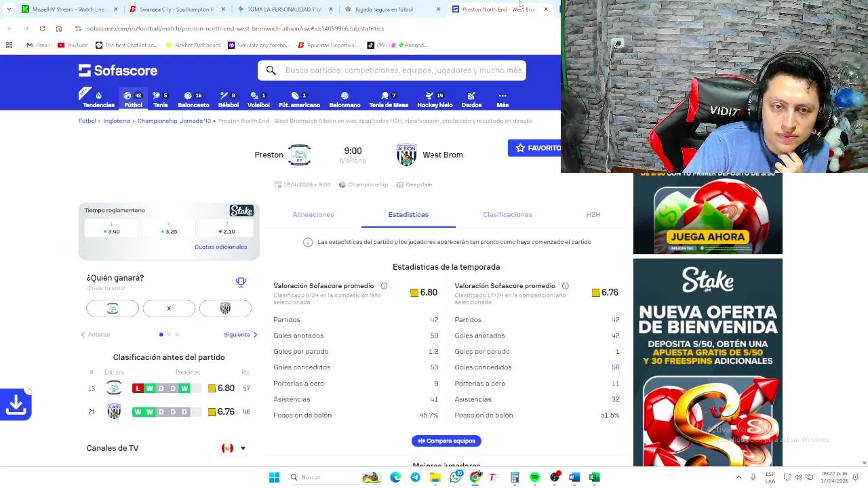Screen dimensions: 868x488
Task: Click West Brom's yellow 6.76 rating badge
Action: [x=605, y=292]
